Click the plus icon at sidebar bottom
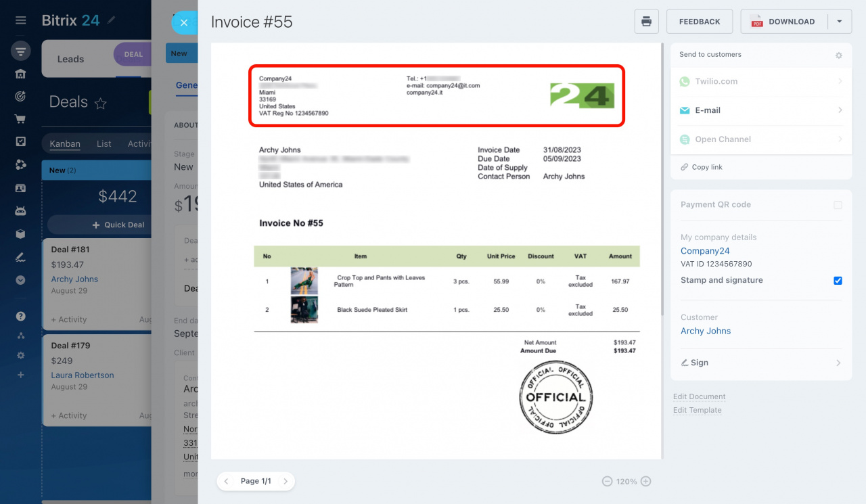 21,375
